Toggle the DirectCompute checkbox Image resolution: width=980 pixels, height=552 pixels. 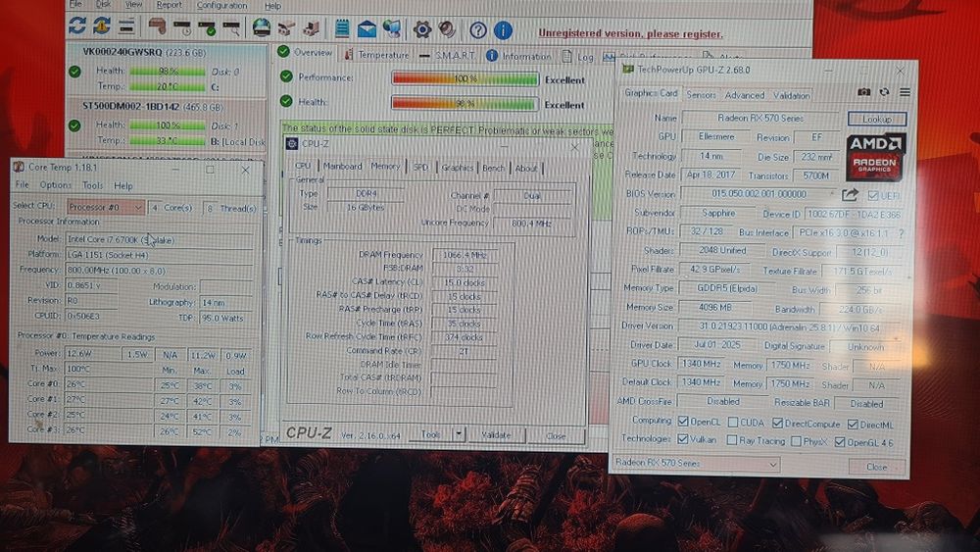pos(777,424)
